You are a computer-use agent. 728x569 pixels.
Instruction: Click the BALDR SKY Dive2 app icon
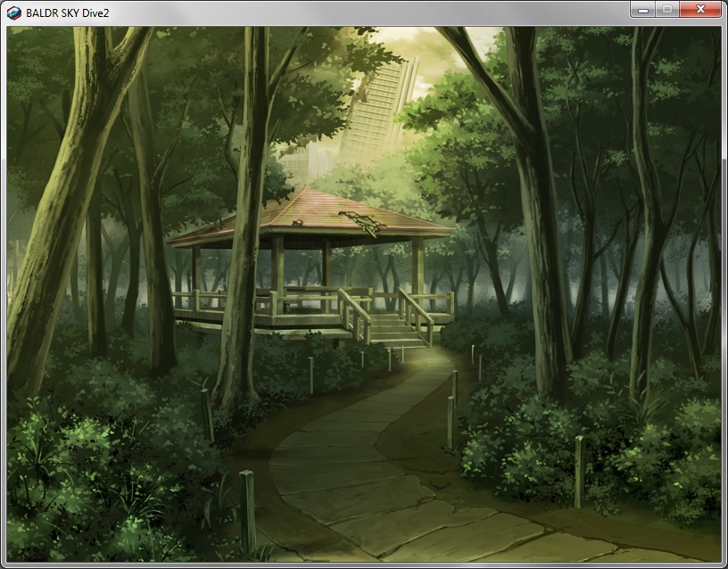click(14, 13)
